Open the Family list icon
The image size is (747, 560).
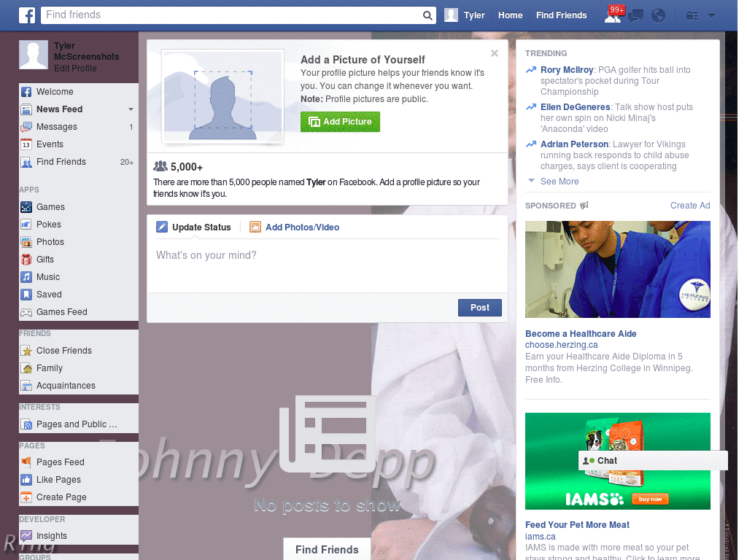pyautogui.click(x=26, y=368)
